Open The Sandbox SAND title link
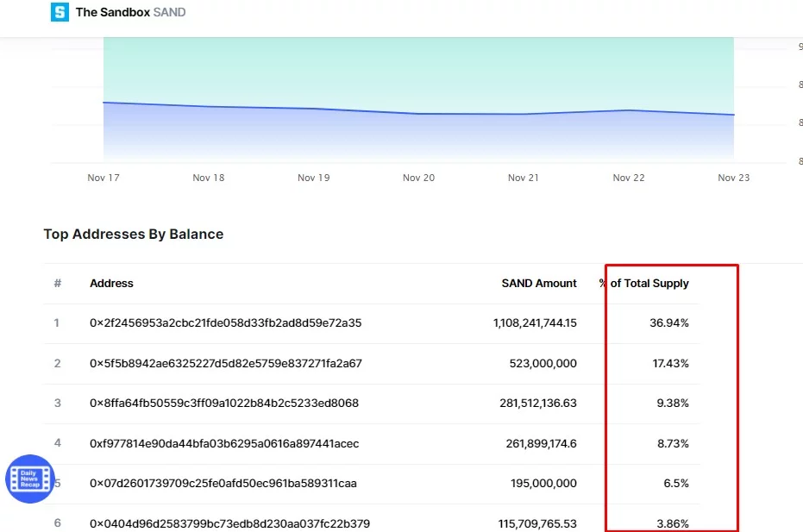This screenshot has height=532, width=803. pos(130,12)
